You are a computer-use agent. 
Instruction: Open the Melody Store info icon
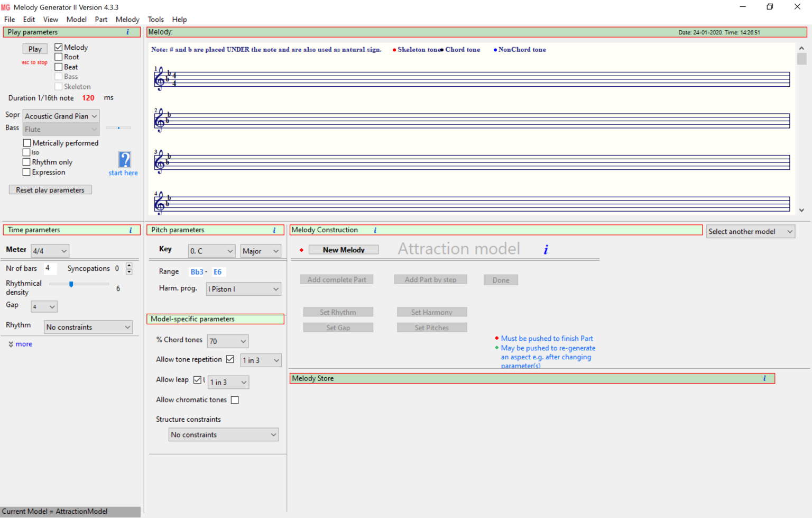pyautogui.click(x=764, y=378)
